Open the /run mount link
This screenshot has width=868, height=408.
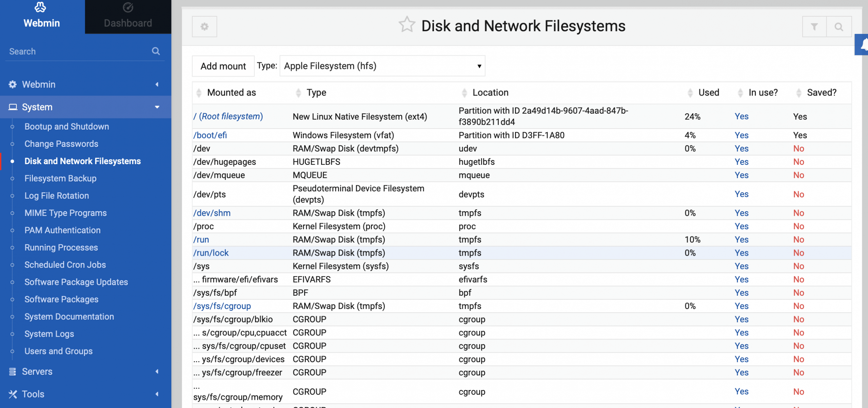[x=201, y=239]
